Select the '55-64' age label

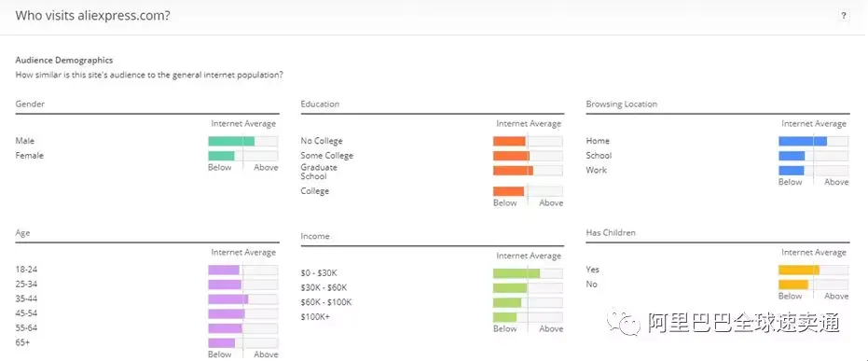click(26, 328)
